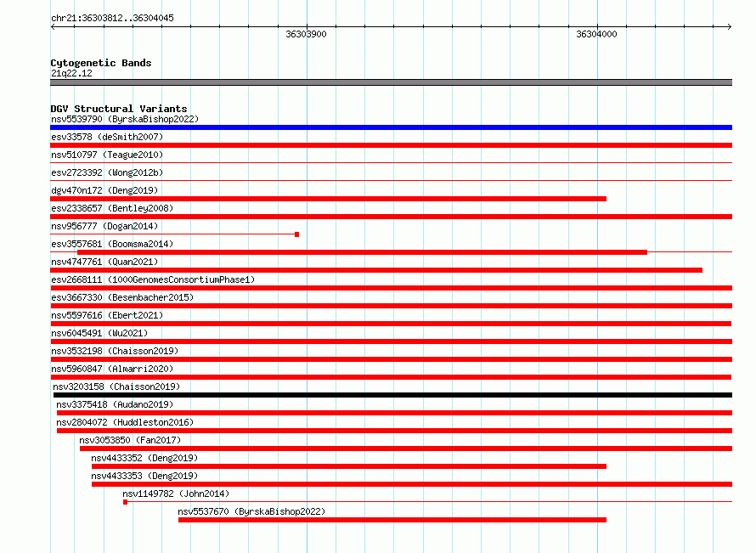
Task: Open variant esv3667330 (Besenbacher2015)
Action: click(122, 297)
